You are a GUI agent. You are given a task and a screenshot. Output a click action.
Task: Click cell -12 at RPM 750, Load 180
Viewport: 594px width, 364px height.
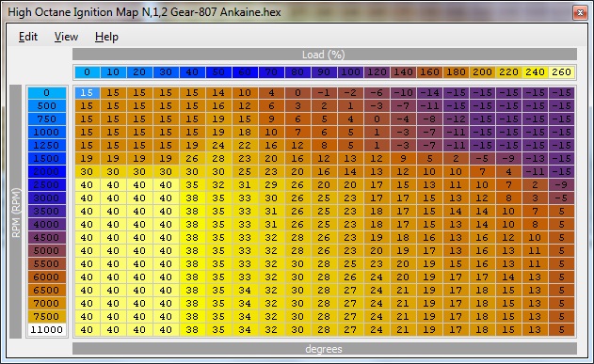[457, 119]
